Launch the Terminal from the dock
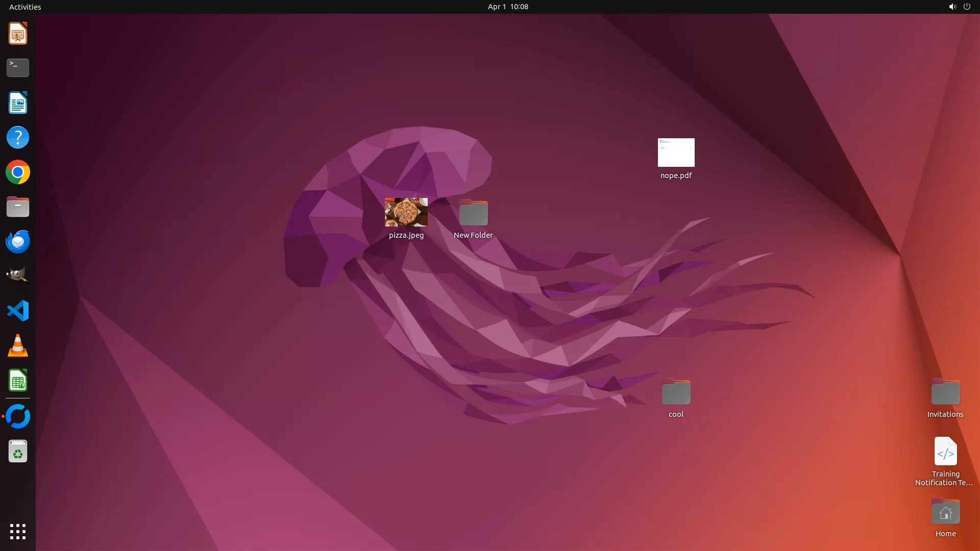This screenshot has height=551, width=980. [x=18, y=68]
